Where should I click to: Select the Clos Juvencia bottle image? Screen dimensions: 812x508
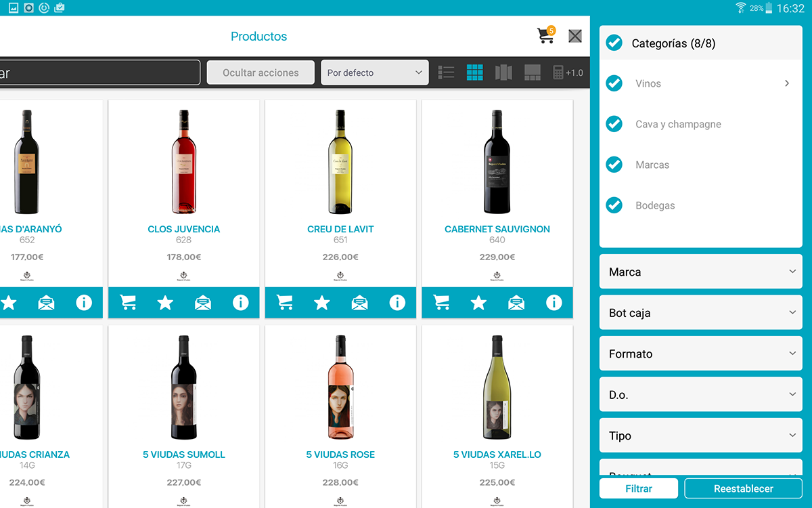184,162
